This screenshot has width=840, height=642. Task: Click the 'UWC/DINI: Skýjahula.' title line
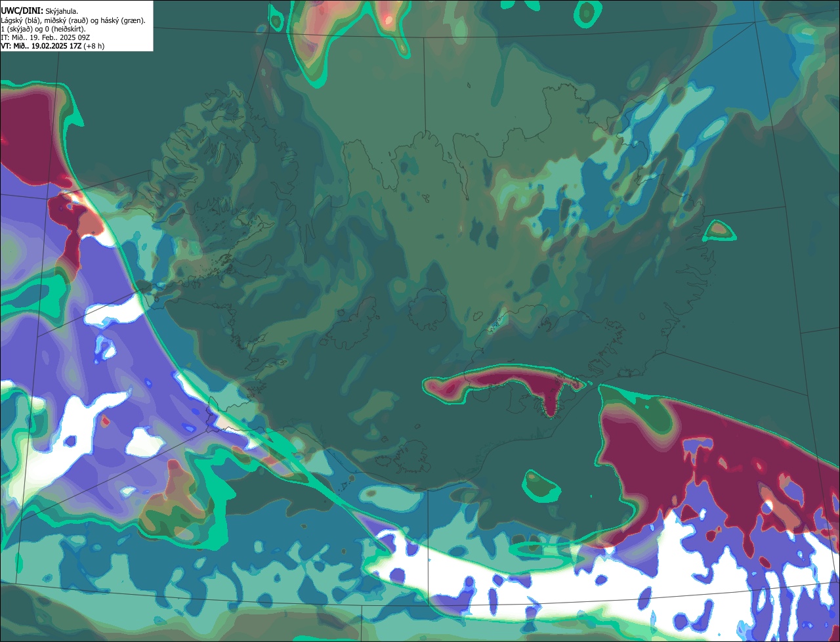point(39,11)
